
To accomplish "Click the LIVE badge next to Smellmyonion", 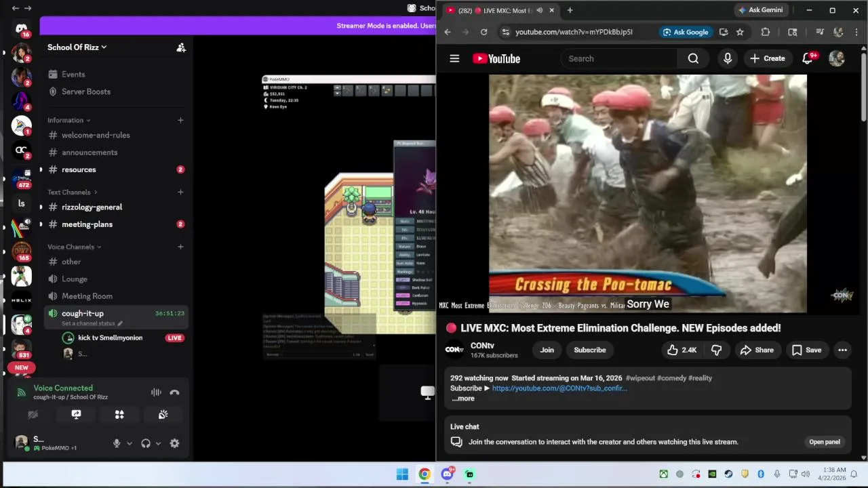I will pos(174,338).
